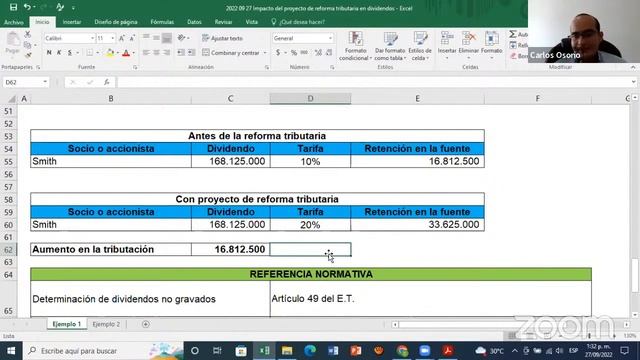
Task: Open Zoom app from taskbar
Action: [x=424, y=351]
